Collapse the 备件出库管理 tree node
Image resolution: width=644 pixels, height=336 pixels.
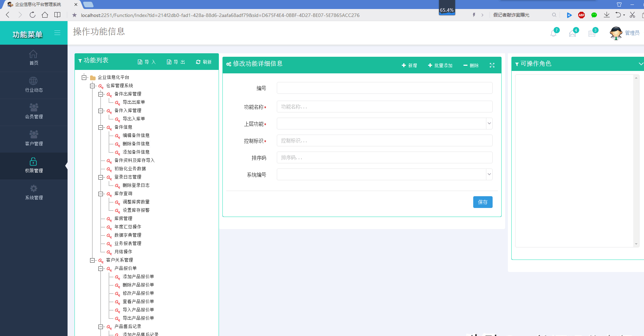pos(100,94)
